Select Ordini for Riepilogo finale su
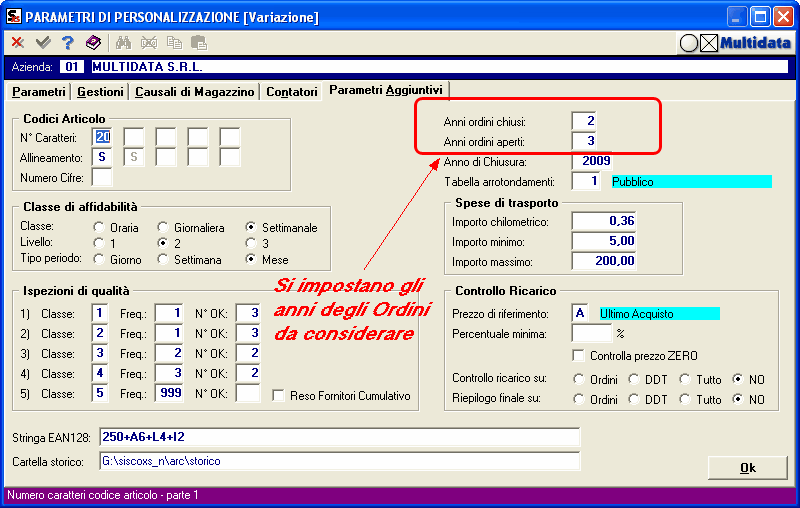This screenshot has width=800, height=508. (579, 399)
